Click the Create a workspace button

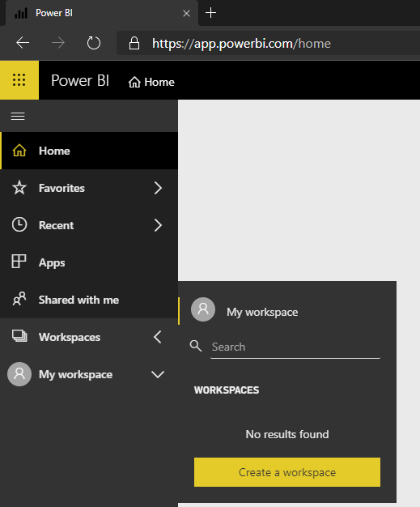[287, 472]
